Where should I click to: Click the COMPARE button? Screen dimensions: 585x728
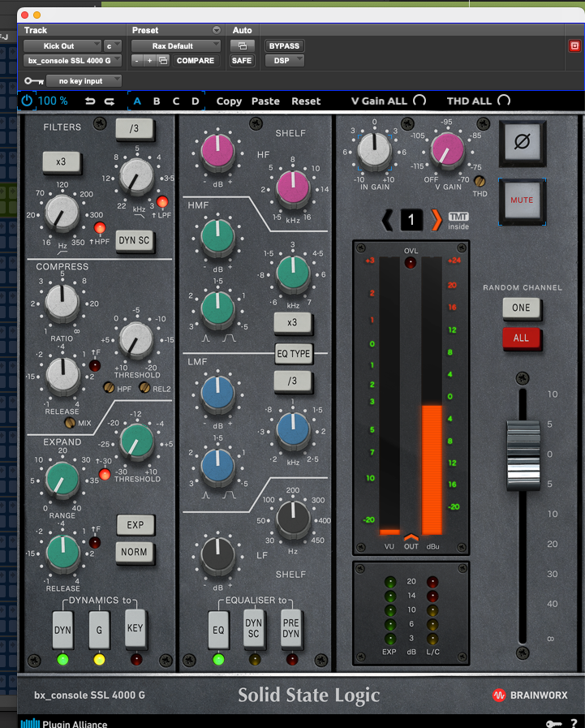(x=196, y=60)
